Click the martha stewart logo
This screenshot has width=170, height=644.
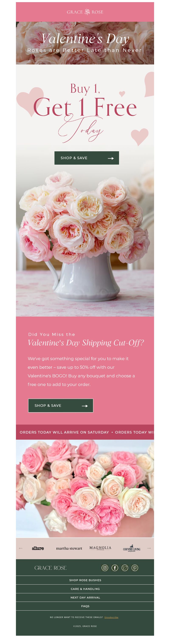coord(69,548)
